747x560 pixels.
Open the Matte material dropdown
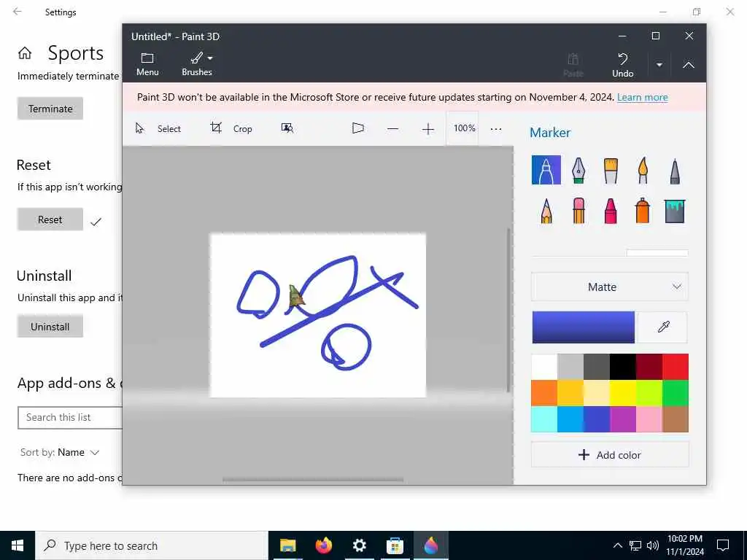609,287
